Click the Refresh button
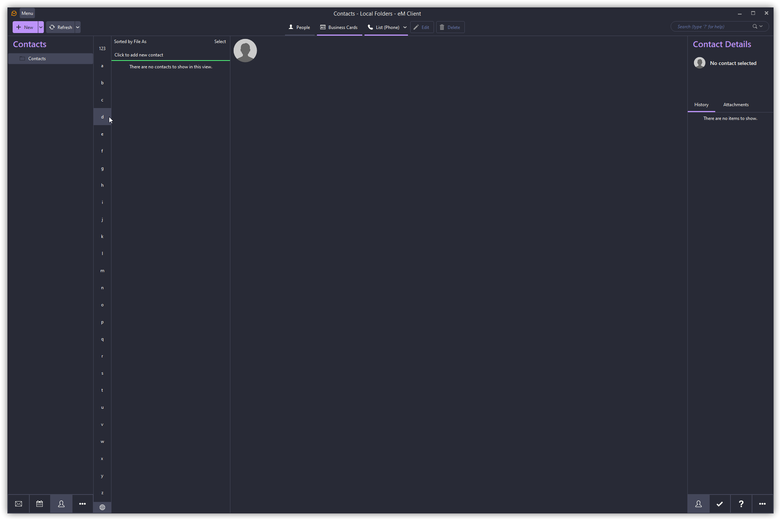This screenshot has height=532, width=781. (x=61, y=27)
